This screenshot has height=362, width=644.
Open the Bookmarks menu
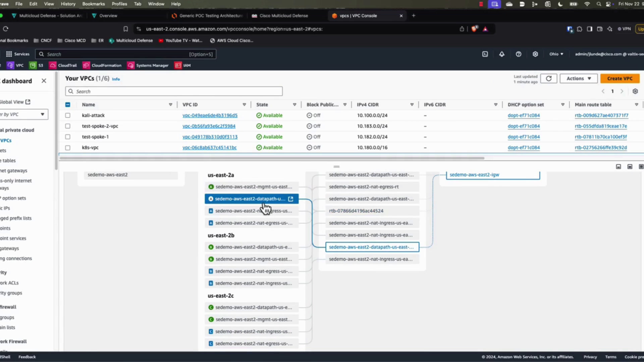[94, 4]
